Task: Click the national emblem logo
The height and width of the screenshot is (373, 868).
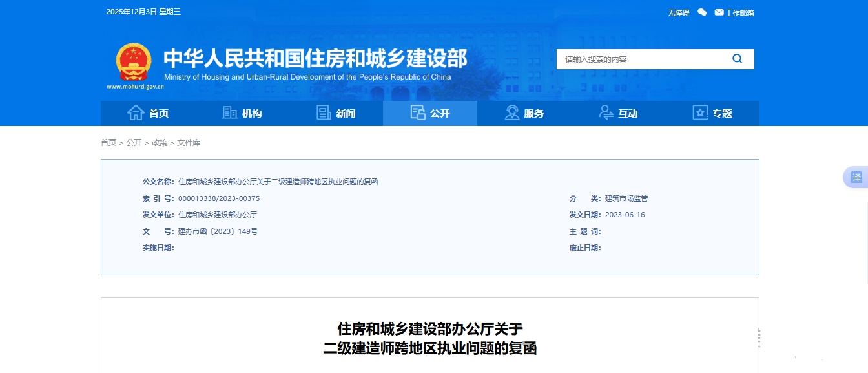Action: click(133, 62)
